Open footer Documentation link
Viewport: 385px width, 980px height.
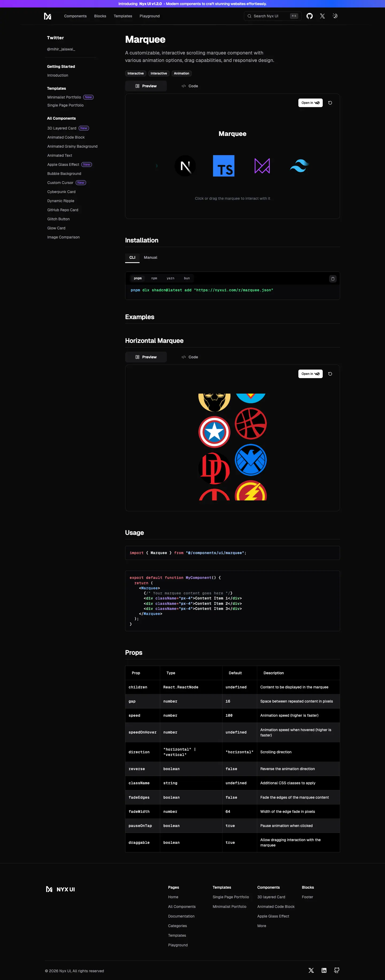pos(181,916)
